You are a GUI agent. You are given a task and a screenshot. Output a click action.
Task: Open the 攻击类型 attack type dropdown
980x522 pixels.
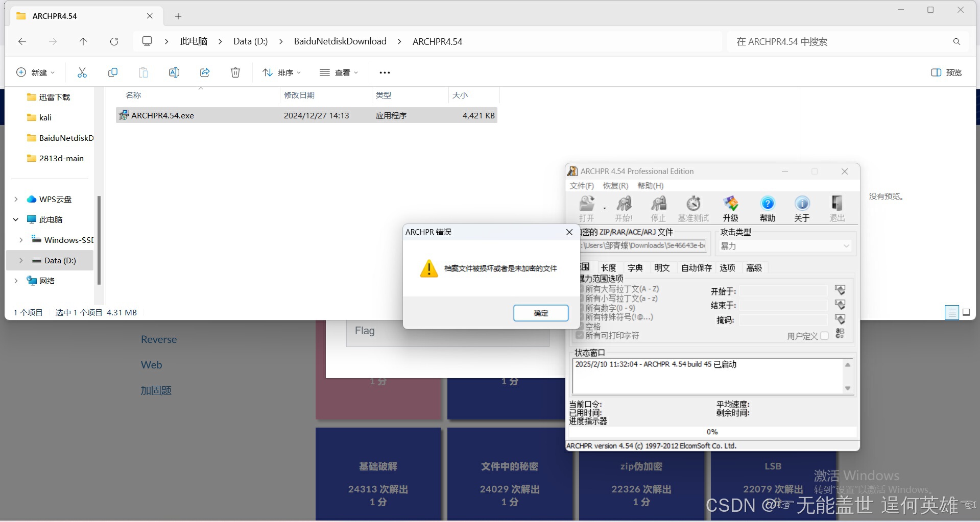(785, 246)
